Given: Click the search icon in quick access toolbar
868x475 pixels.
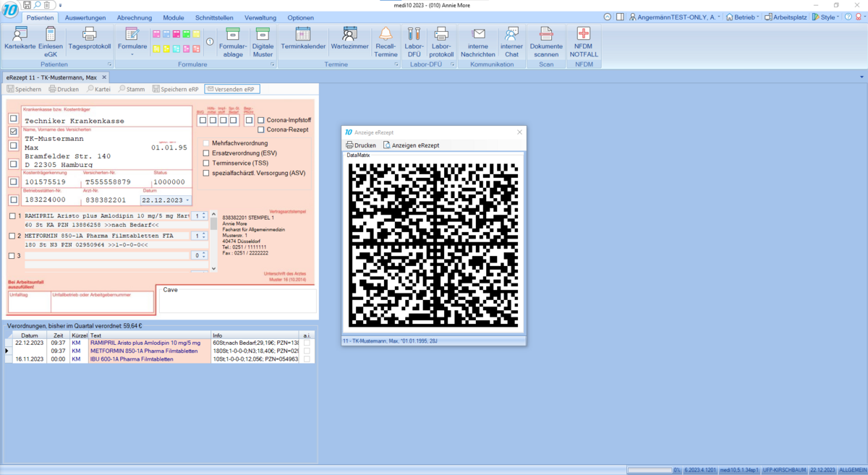Looking at the screenshot, I should [x=37, y=5].
